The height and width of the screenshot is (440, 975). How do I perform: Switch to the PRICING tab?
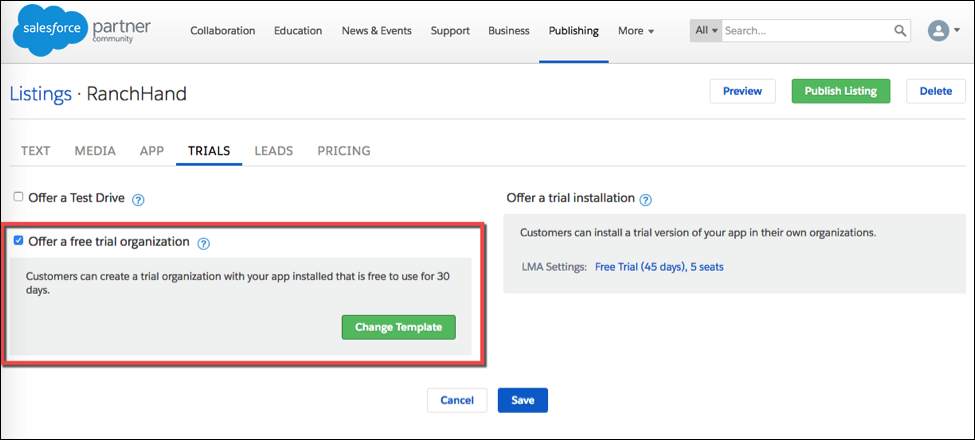point(344,150)
